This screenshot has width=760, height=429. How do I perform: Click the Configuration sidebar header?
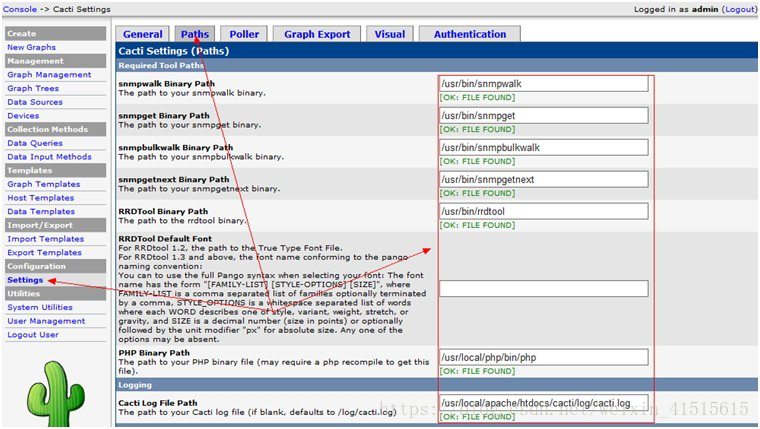point(55,266)
